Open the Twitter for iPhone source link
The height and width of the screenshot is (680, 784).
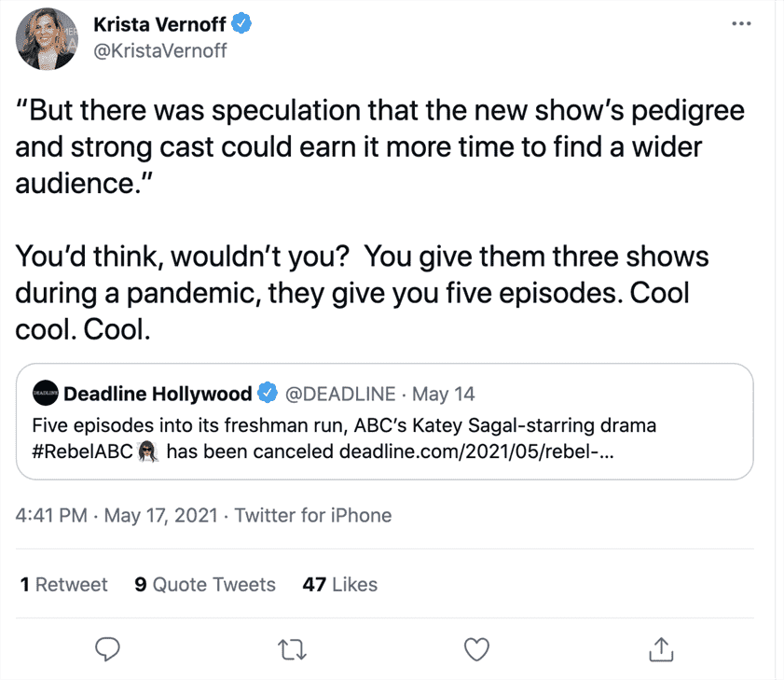tap(312, 515)
